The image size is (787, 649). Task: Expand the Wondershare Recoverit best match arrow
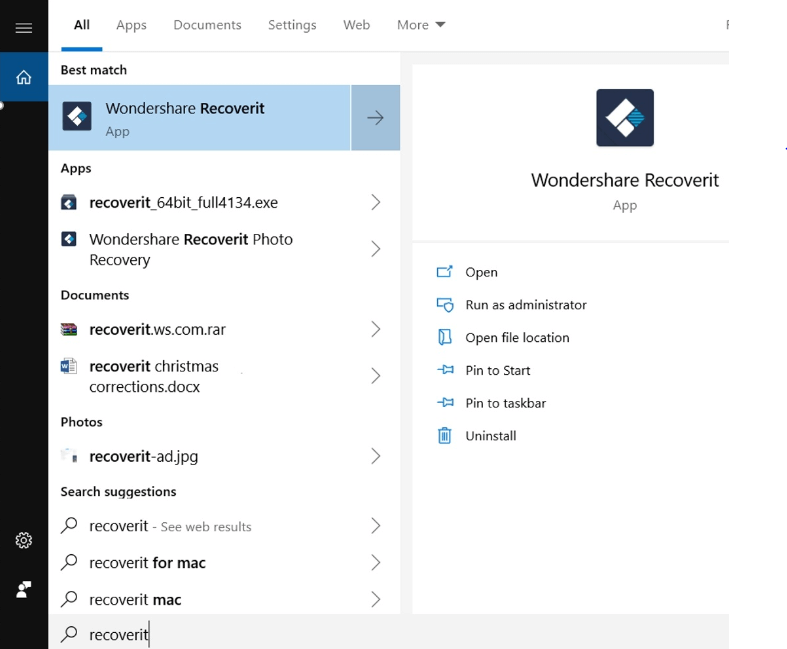click(375, 118)
